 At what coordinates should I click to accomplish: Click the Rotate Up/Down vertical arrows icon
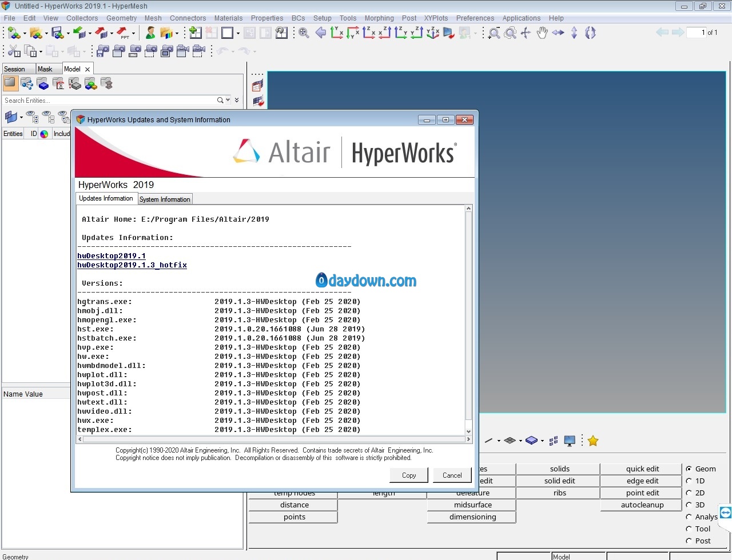574,33
